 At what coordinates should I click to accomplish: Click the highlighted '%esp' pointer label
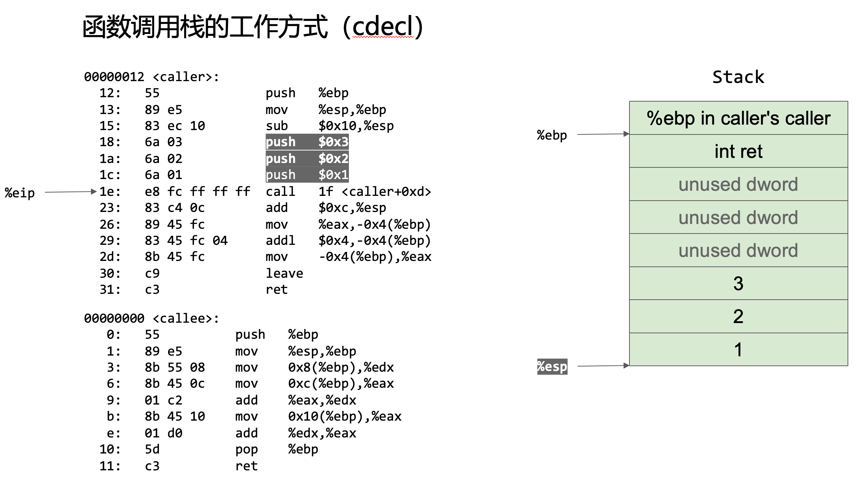click(x=552, y=367)
